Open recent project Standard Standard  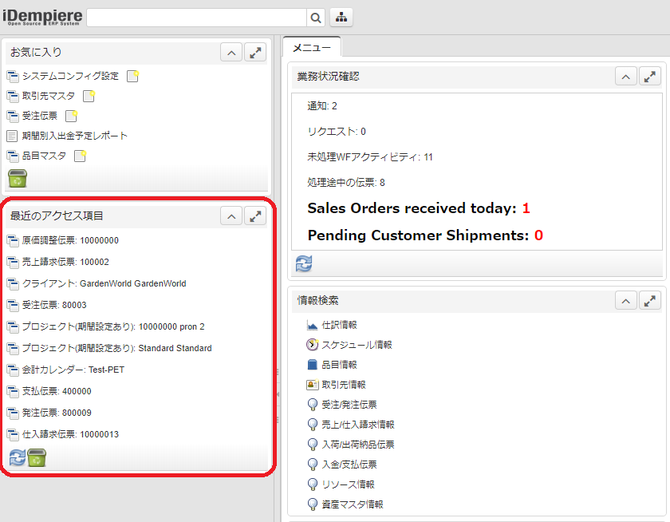pos(117,348)
